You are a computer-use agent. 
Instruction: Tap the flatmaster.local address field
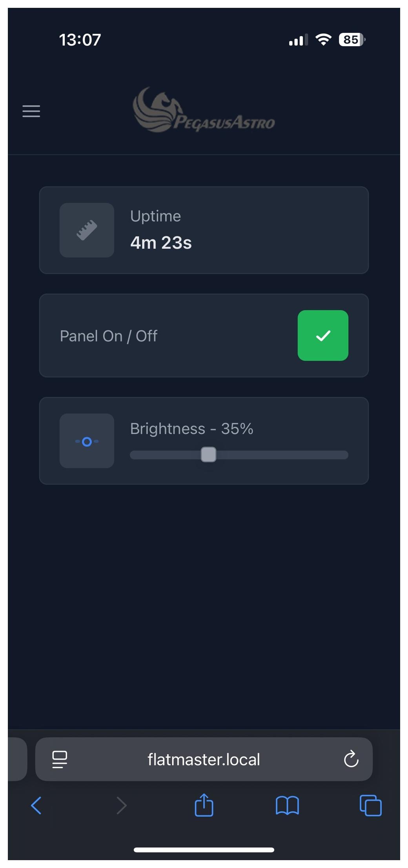[204, 759]
